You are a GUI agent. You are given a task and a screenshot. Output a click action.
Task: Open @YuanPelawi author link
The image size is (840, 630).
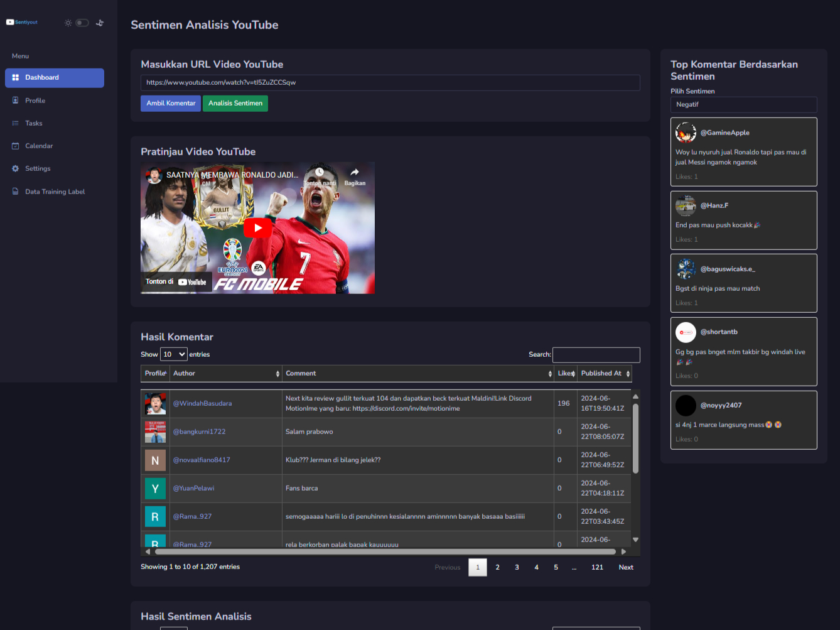pos(193,488)
